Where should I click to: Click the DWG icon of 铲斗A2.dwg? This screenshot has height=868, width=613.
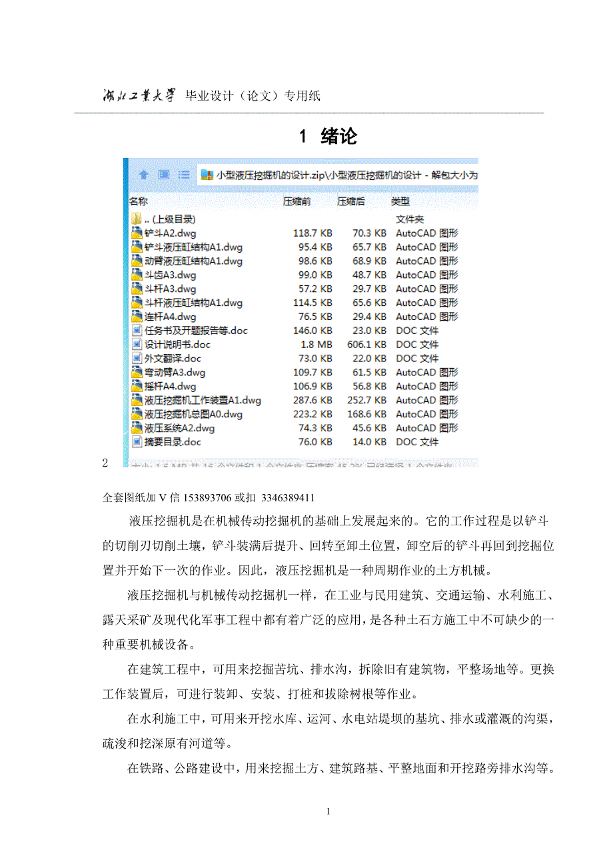coord(137,233)
